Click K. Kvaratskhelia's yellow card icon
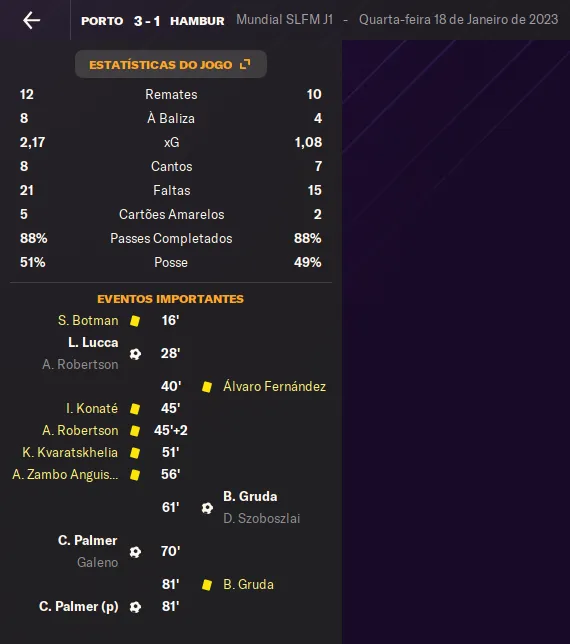 pos(135,453)
